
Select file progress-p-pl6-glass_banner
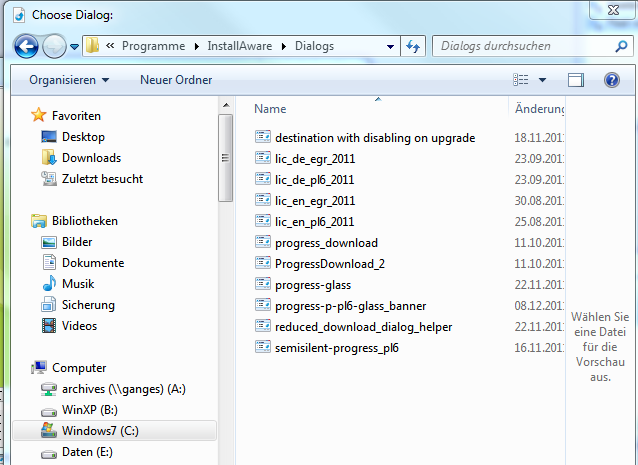pyautogui.click(x=350, y=306)
